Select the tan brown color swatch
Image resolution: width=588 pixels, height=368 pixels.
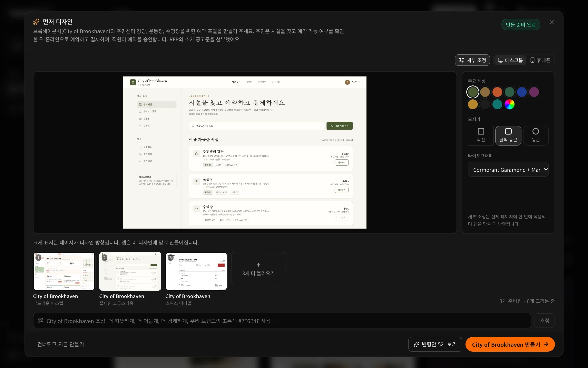(x=485, y=92)
